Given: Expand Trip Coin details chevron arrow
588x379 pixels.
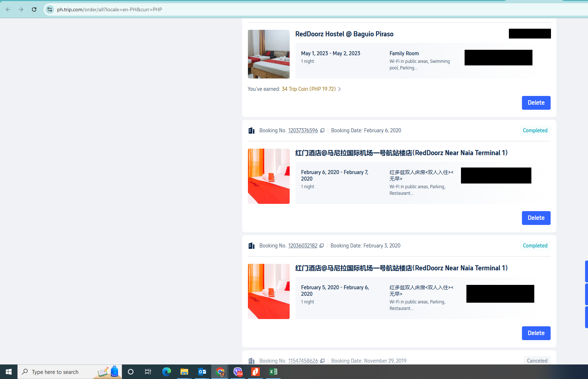Looking at the screenshot, I should pos(339,89).
